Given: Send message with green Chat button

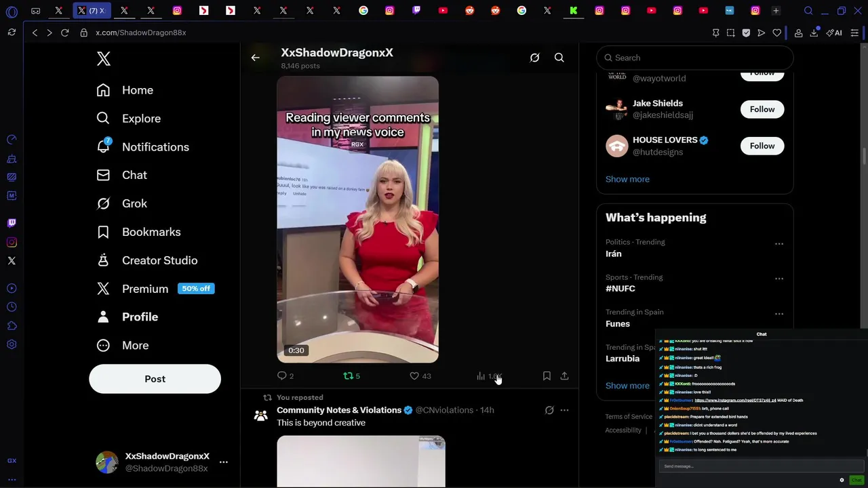Looking at the screenshot, I should (856, 480).
